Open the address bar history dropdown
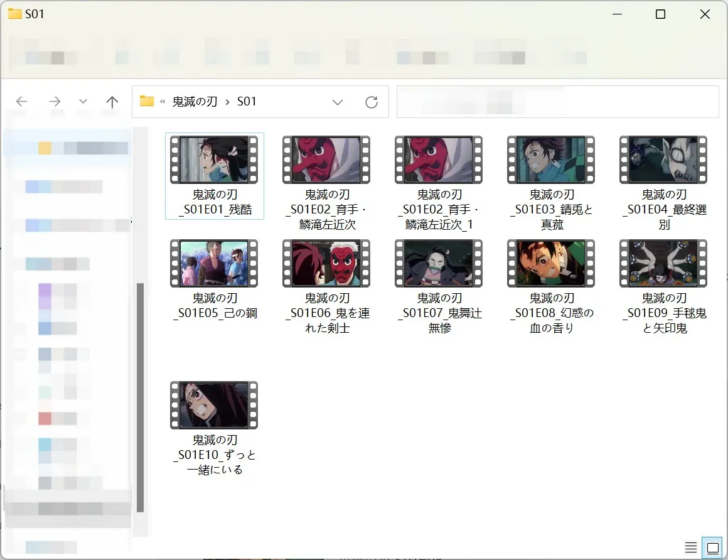Viewport: 728px width, 560px height. (x=338, y=102)
